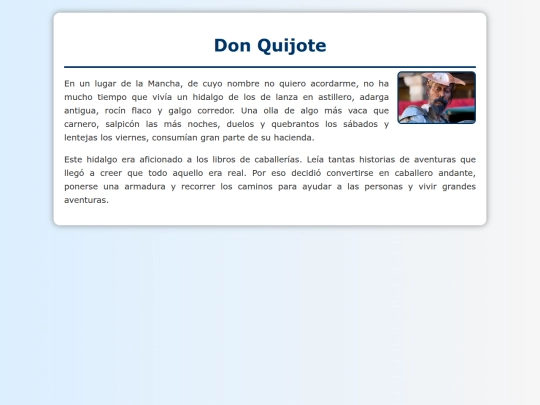Click the paragraph starting 'Este hidalgo era aficionado'
This screenshot has width=540, height=405.
pos(270,179)
